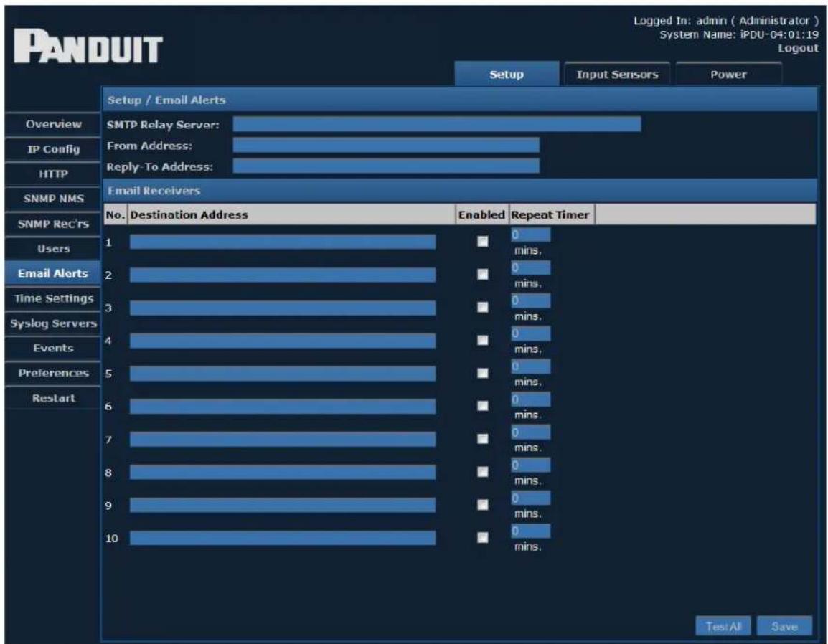Enable email receiver 8 checkbox

point(483,471)
